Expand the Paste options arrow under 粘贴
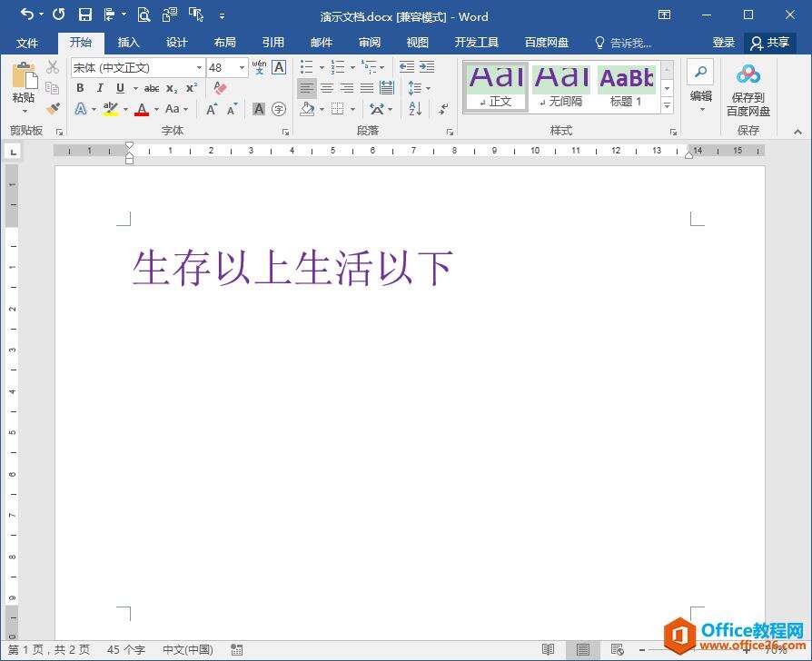 [24, 111]
